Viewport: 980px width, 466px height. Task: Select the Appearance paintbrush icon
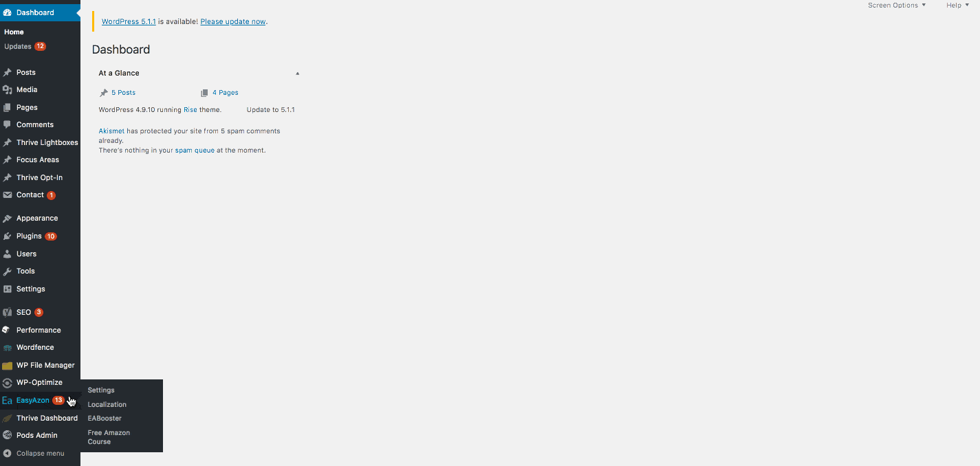(8, 218)
